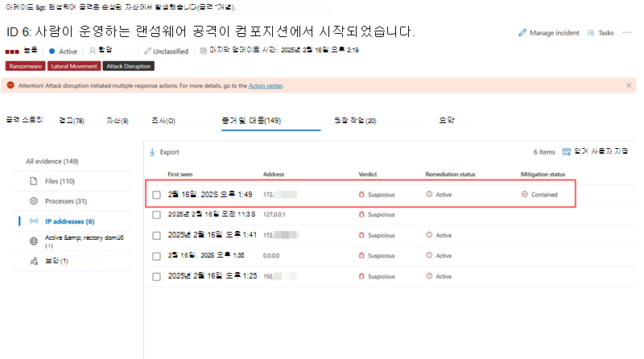Image resolution: width=644 pixels, height=359 pixels.
Task: Click the globe icon for domains
Action: [x=34, y=241]
